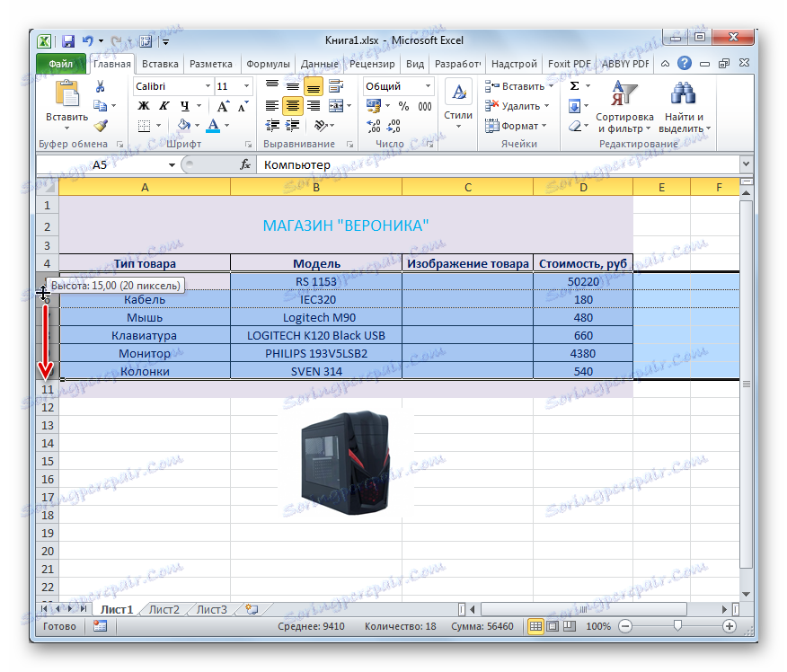This screenshot has height=672, width=787.
Task: Open Сортировка и фильтр menu
Action: click(x=624, y=107)
